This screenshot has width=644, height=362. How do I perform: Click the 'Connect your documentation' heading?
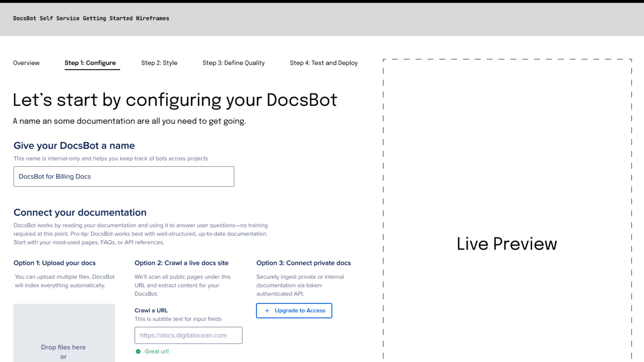pyautogui.click(x=80, y=212)
